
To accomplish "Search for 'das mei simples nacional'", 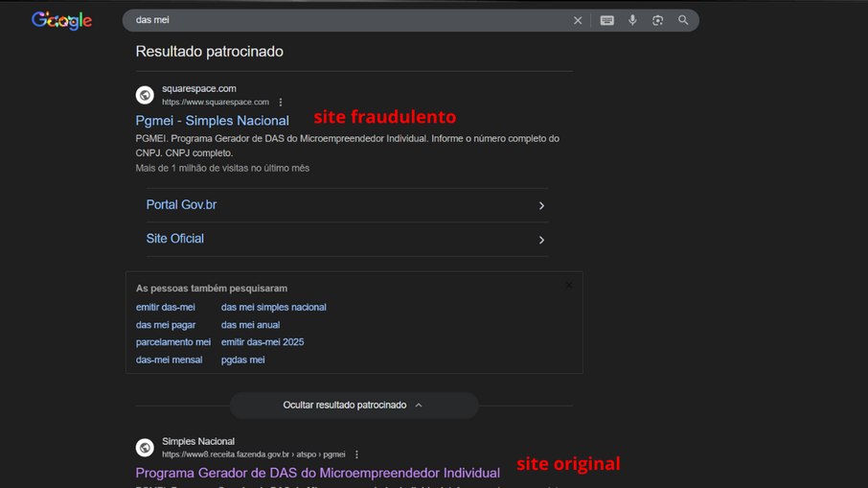I will click(273, 307).
